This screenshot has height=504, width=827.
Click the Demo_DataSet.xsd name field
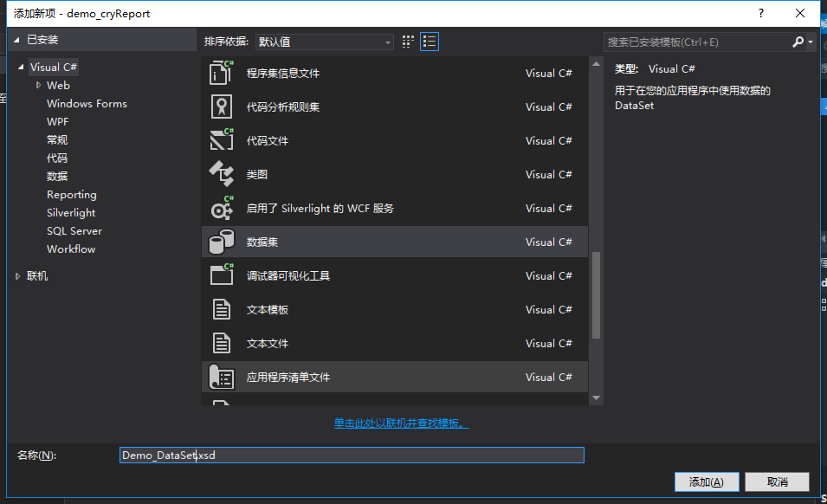pos(352,455)
